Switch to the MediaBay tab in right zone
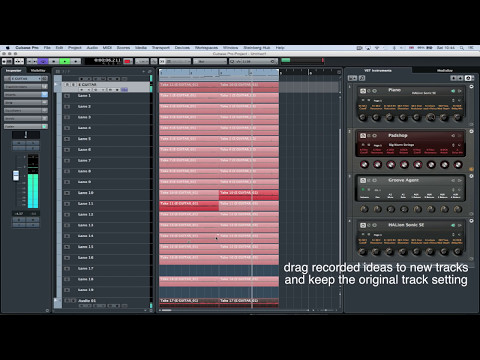The height and width of the screenshot is (360, 480). 445,70
